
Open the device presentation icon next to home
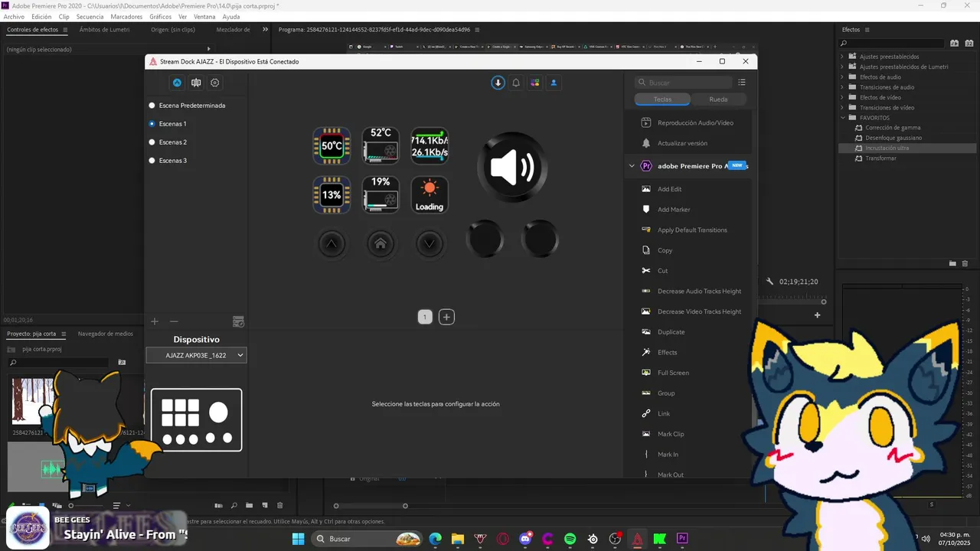196,83
